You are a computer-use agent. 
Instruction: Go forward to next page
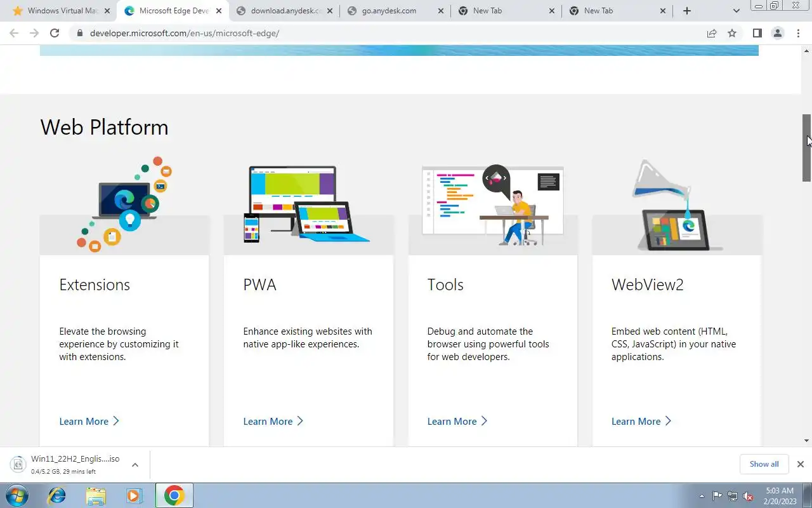click(34, 33)
